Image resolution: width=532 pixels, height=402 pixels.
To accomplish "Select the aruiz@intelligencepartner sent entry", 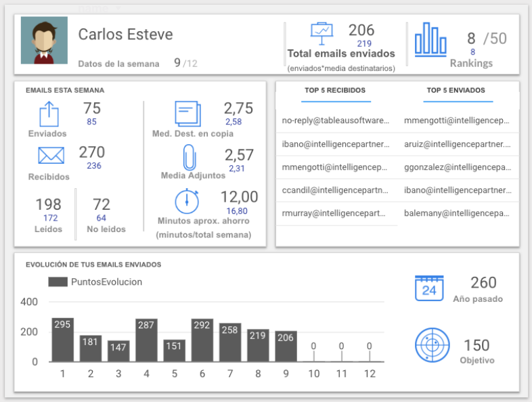I will [x=457, y=144].
